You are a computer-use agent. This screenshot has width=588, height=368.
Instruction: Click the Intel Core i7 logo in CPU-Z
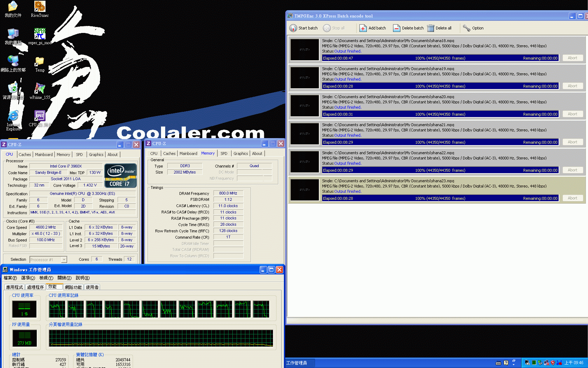coord(121,176)
